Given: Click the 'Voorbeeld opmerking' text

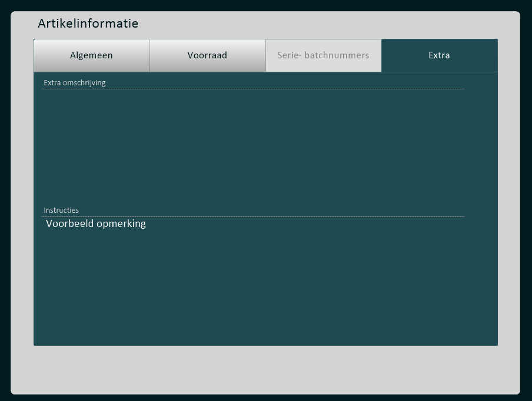Looking at the screenshot, I should (96, 224).
